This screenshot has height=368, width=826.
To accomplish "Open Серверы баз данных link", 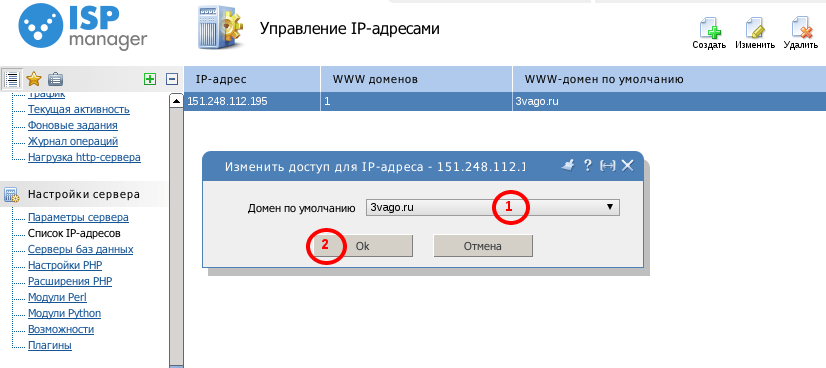I will (81, 249).
